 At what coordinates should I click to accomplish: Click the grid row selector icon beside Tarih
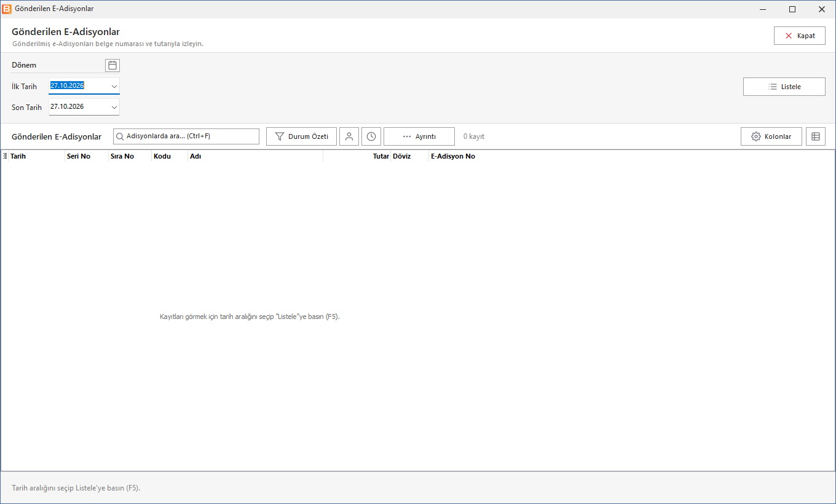(x=5, y=156)
